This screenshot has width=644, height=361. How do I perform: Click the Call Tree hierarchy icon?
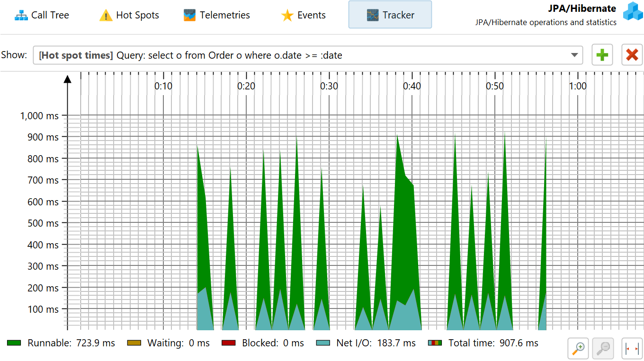[21, 15]
